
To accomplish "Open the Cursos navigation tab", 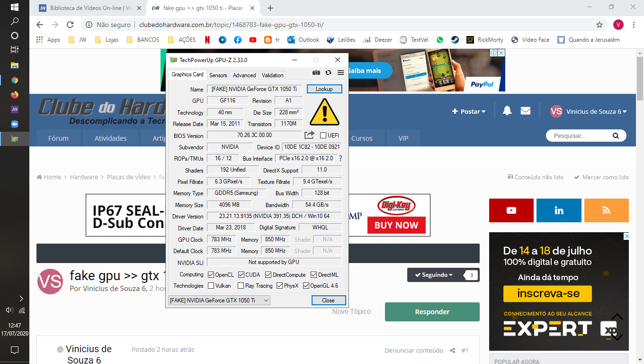I will [x=362, y=138].
